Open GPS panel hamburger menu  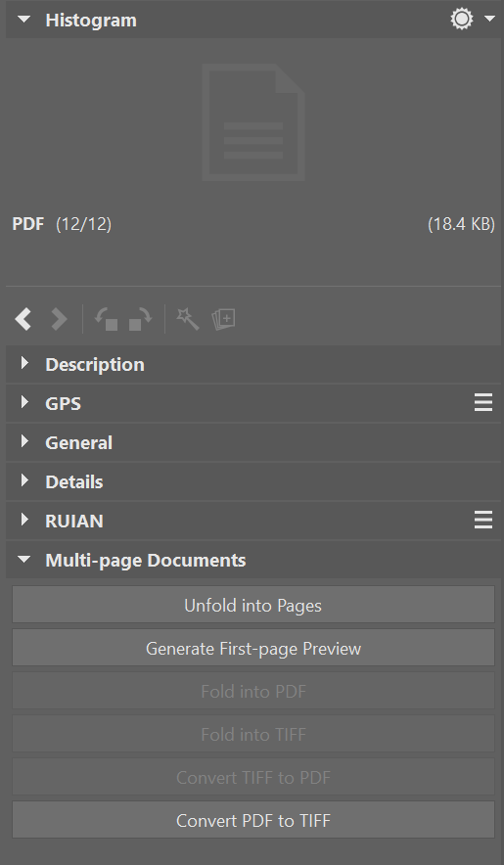[483, 403]
